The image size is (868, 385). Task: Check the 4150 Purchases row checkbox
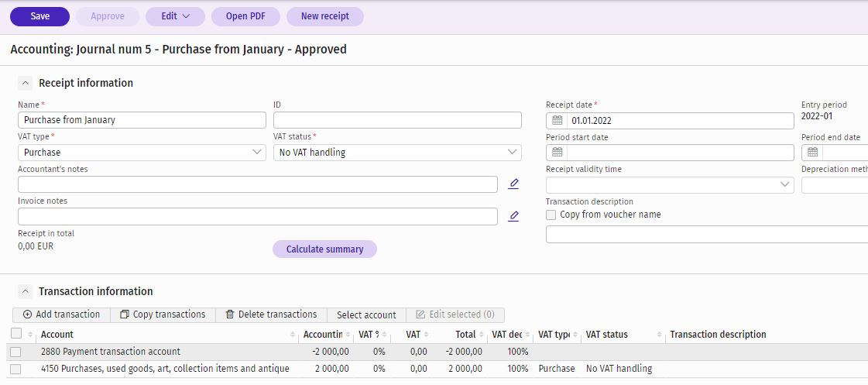tap(15, 369)
